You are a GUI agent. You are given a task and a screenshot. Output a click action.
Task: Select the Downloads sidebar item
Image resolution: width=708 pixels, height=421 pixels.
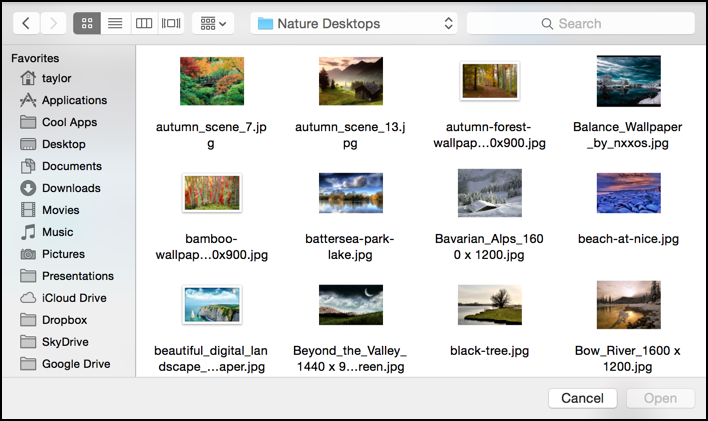[70, 188]
